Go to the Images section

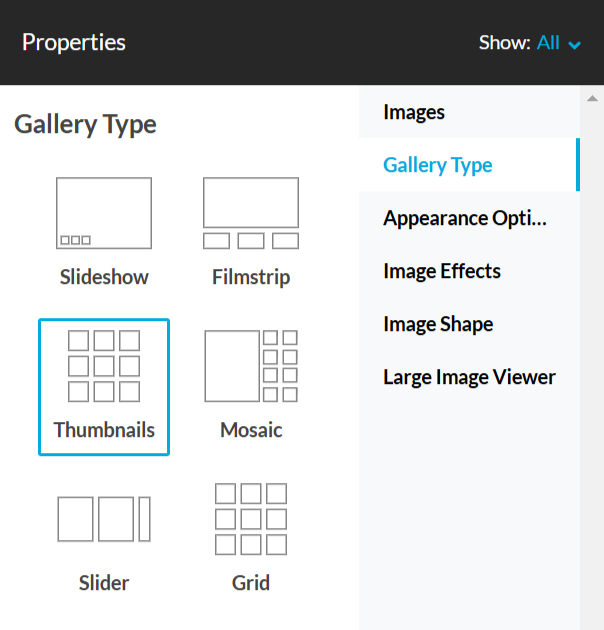point(469,112)
